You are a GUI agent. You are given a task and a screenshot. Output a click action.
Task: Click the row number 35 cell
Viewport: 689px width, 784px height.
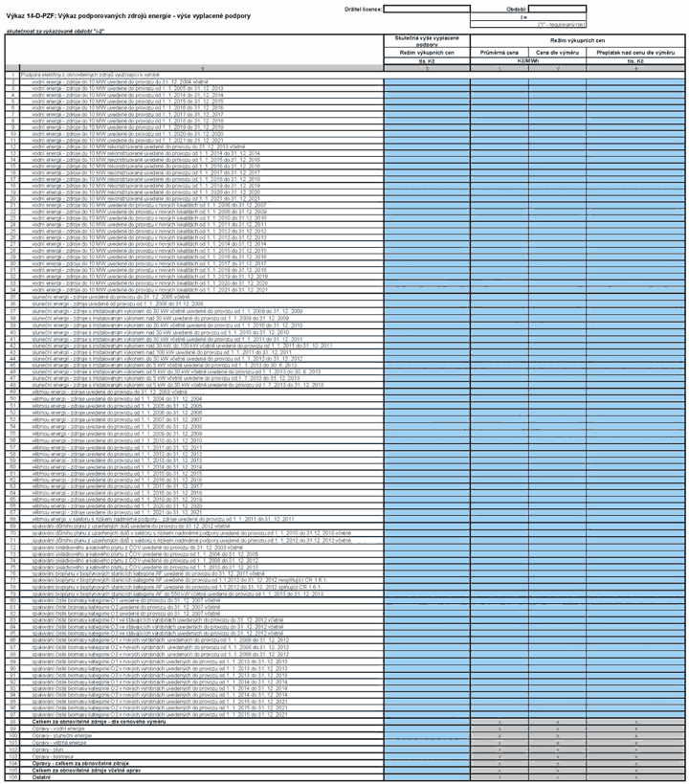[x=12, y=297]
